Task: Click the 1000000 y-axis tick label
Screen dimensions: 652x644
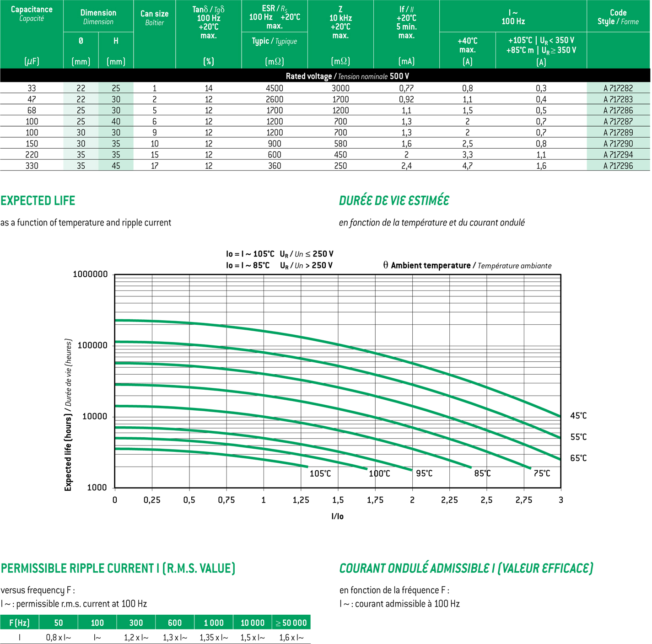Action: (90, 274)
